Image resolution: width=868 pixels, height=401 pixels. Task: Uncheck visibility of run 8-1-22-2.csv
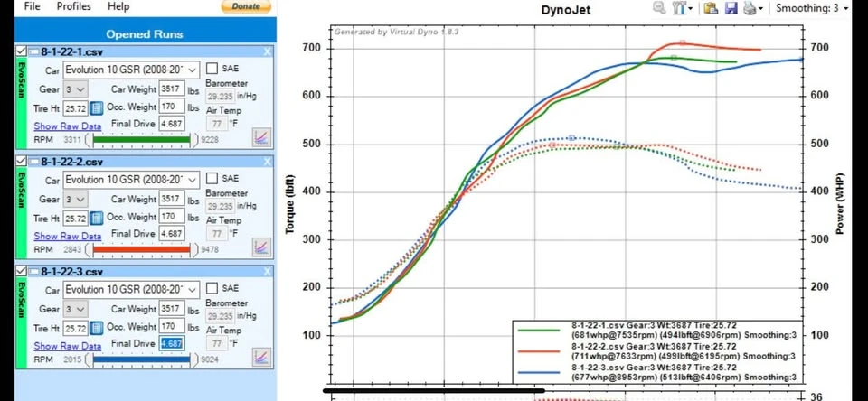(x=21, y=161)
